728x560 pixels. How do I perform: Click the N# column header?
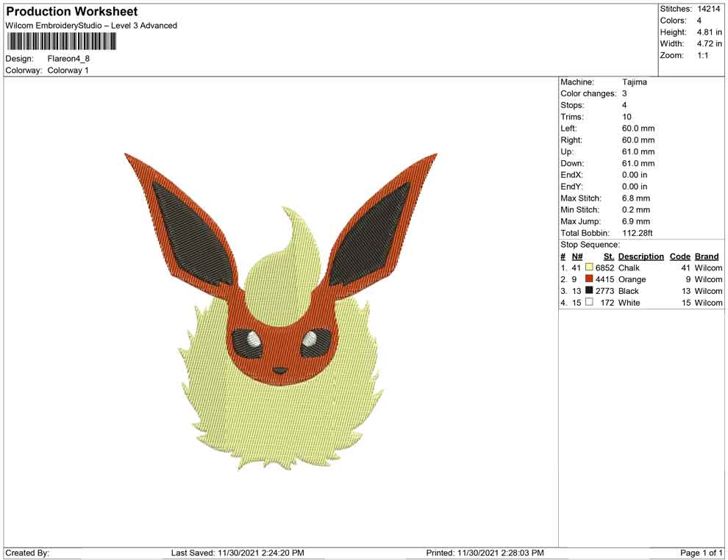click(x=577, y=256)
